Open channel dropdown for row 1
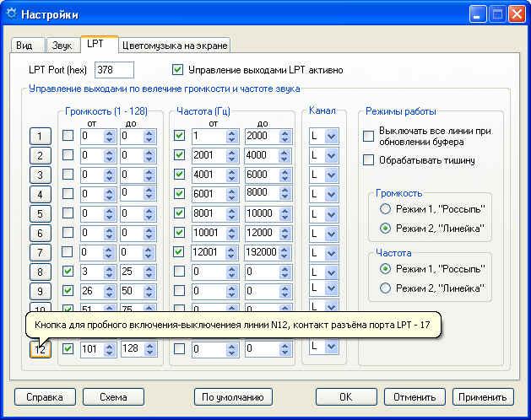The height and width of the screenshot is (420, 531). (331, 137)
